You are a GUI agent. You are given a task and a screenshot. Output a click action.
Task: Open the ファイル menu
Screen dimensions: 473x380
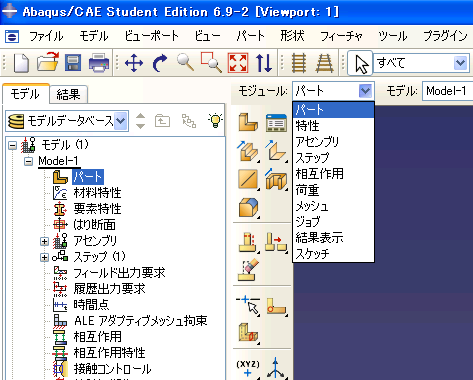coord(46,36)
